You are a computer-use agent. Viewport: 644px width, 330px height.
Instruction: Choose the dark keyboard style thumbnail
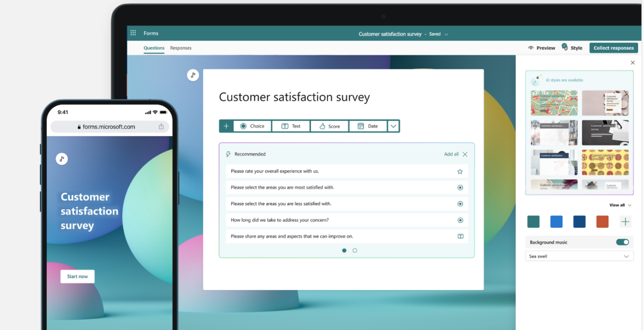(x=605, y=133)
